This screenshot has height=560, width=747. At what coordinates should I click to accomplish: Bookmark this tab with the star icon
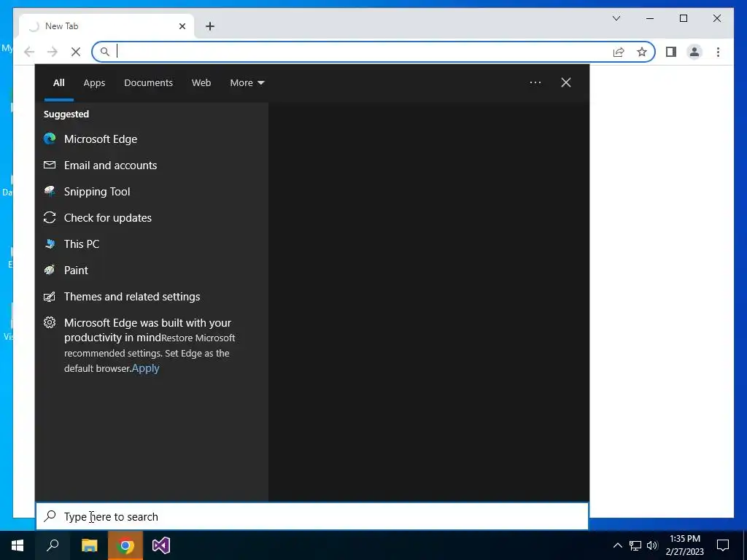point(642,52)
